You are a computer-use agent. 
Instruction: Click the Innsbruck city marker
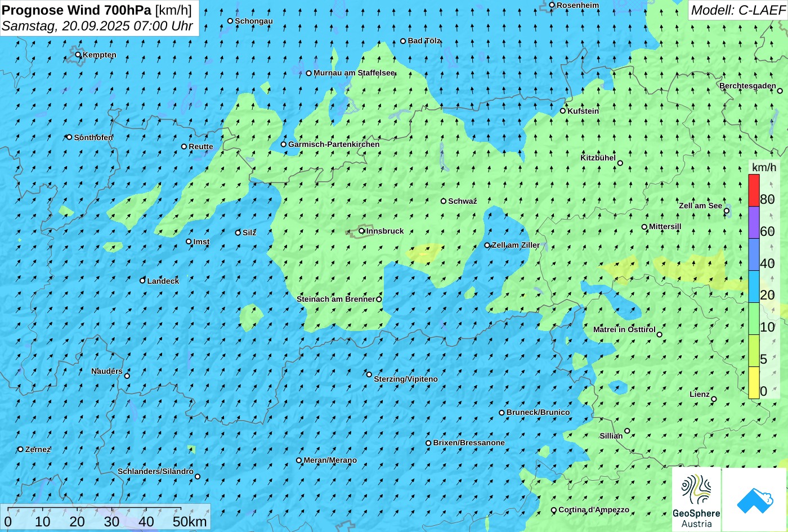[x=362, y=231]
